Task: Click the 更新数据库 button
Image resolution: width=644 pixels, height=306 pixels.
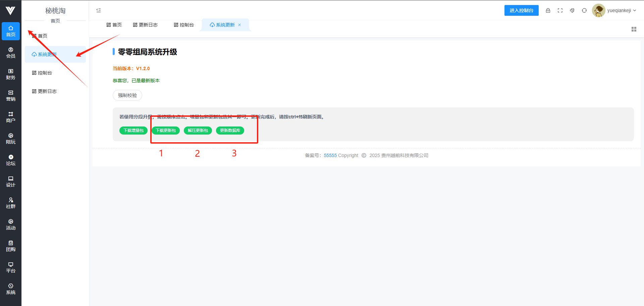Action: tap(230, 131)
